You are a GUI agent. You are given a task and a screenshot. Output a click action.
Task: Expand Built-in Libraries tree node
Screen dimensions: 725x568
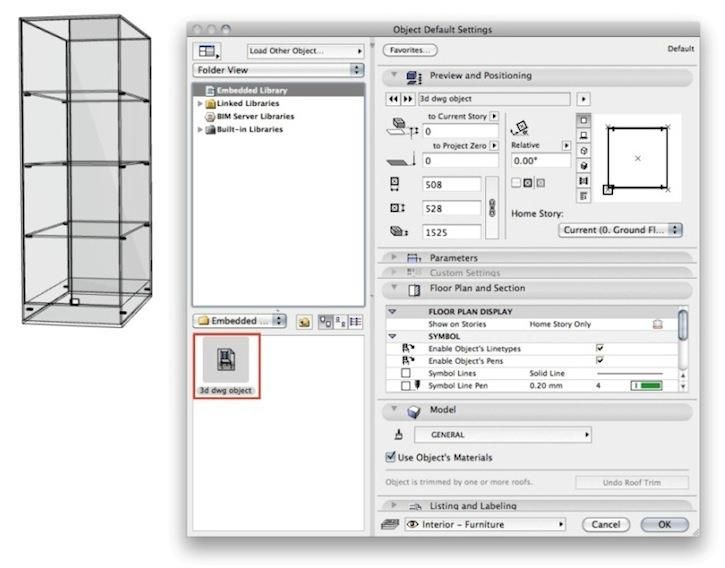pyautogui.click(x=200, y=129)
